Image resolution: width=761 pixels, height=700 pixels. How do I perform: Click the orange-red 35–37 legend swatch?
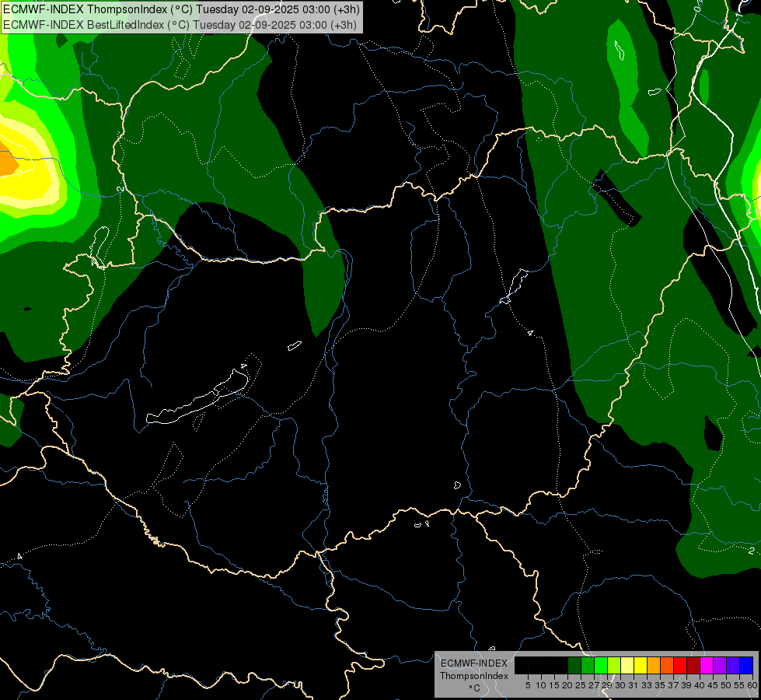(x=667, y=665)
